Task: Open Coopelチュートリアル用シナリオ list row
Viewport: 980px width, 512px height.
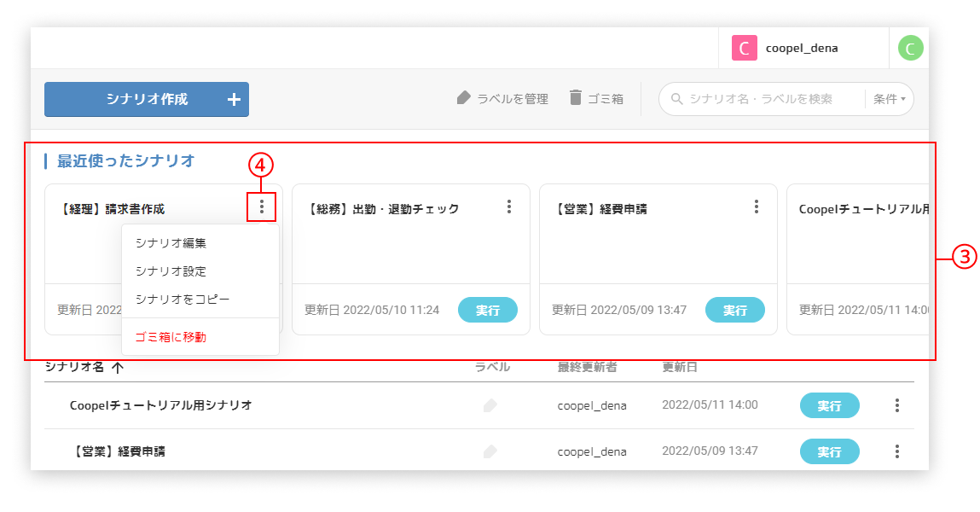Action: pos(478,405)
